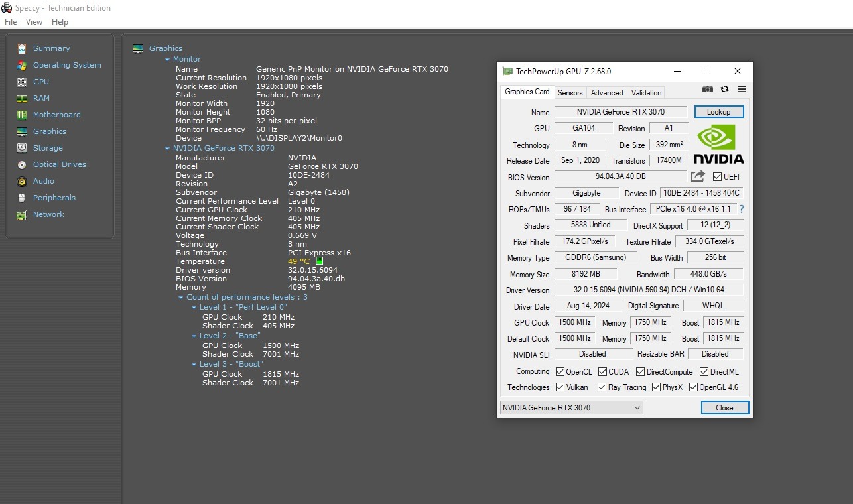Click the RAM module icon in sidebar
The height and width of the screenshot is (504, 853).
tap(22, 98)
